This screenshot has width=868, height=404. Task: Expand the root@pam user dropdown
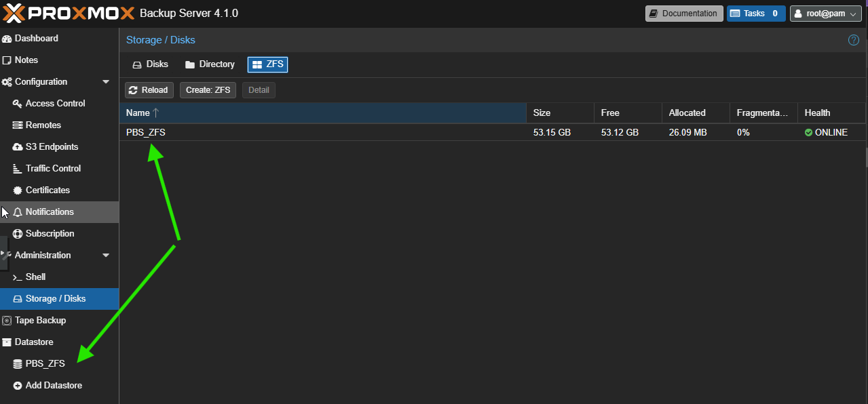pyautogui.click(x=825, y=14)
